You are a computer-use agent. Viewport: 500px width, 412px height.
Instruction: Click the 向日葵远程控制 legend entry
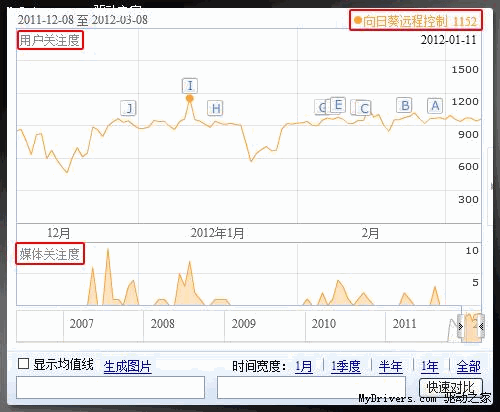click(x=416, y=21)
